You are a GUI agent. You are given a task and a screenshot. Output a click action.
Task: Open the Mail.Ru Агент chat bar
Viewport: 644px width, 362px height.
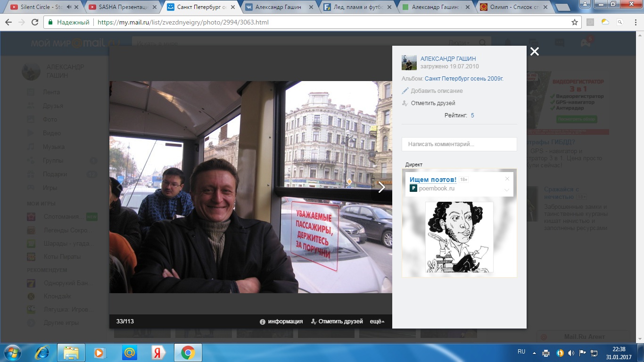[584, 337]
